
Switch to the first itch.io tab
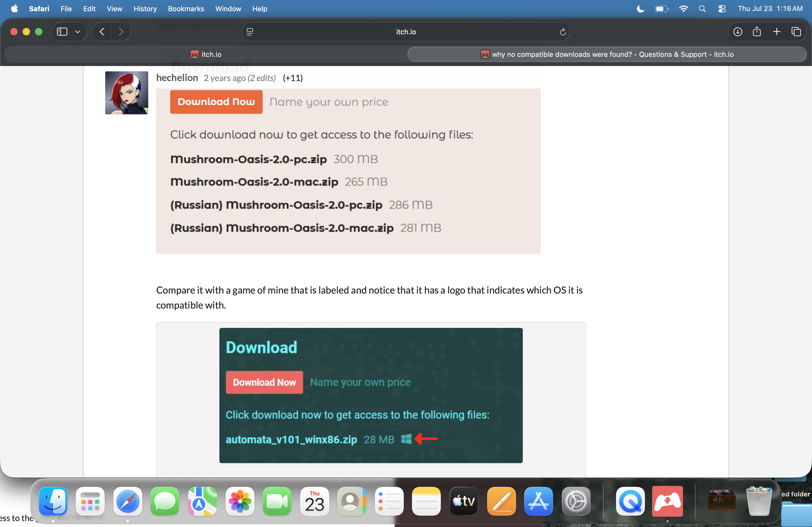206,54
